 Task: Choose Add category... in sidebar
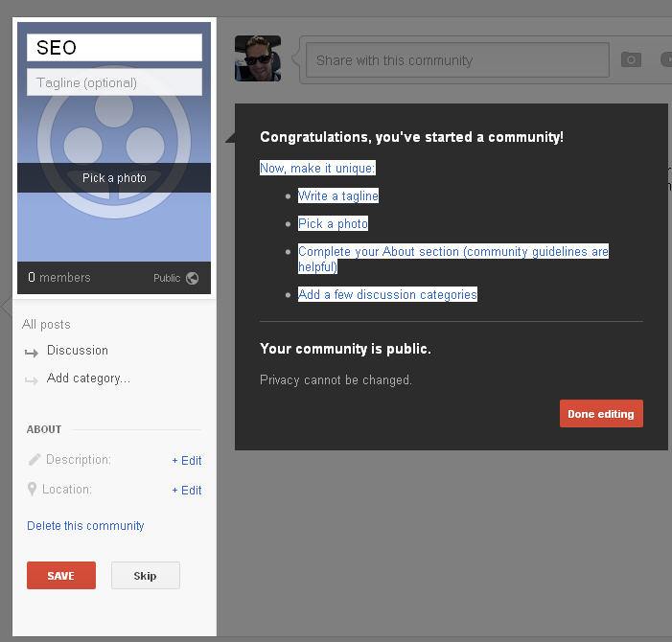(88, 378)
